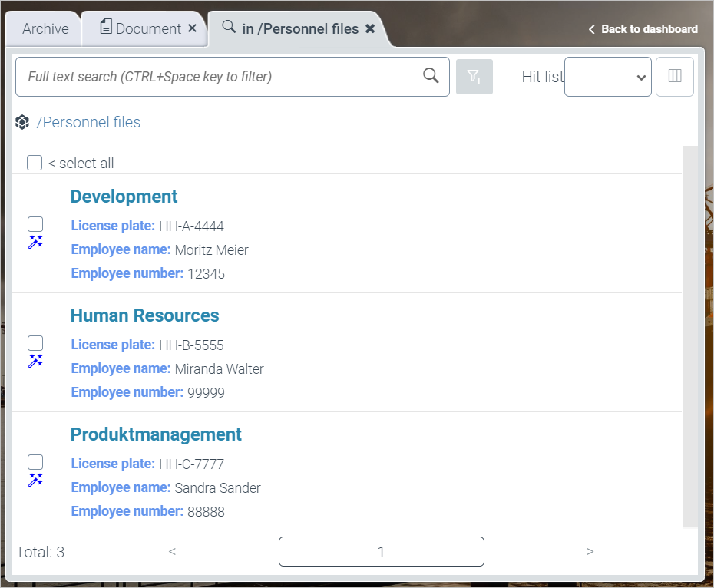Close the Document tab
Viewport: 714px width, 588px height.
(193, 28)
